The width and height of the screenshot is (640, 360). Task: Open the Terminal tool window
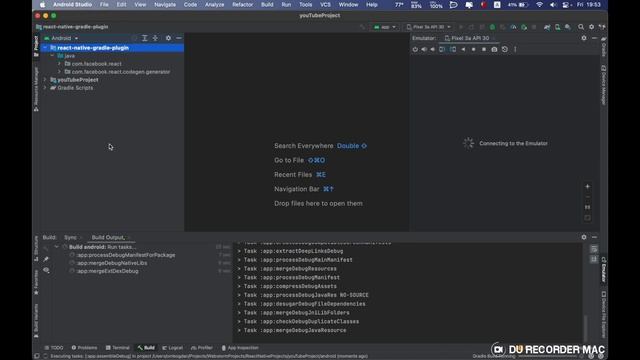[x=118, y=348]
